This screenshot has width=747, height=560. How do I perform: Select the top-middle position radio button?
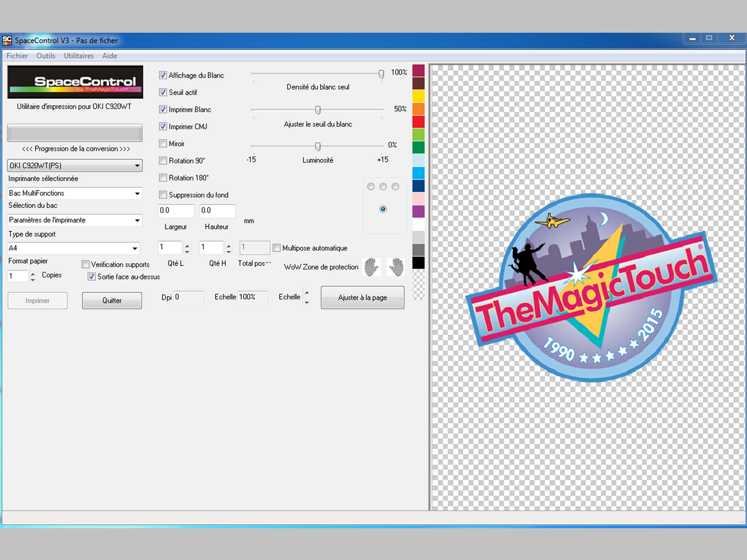[383, 187]
